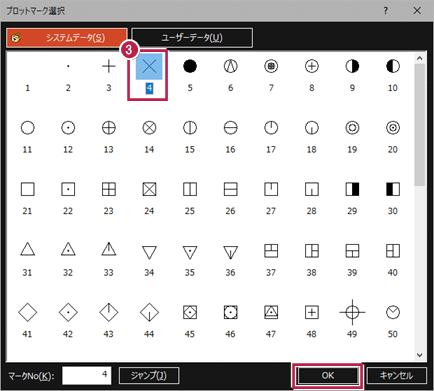Select the circled plus mark number 8
The height and width of the screenshot is (391, 434).
(x=312, y=66)
